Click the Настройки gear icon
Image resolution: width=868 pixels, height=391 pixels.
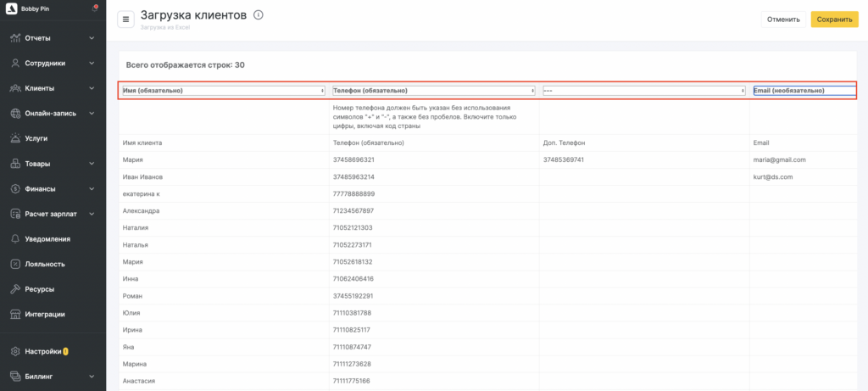coord(15,351)
